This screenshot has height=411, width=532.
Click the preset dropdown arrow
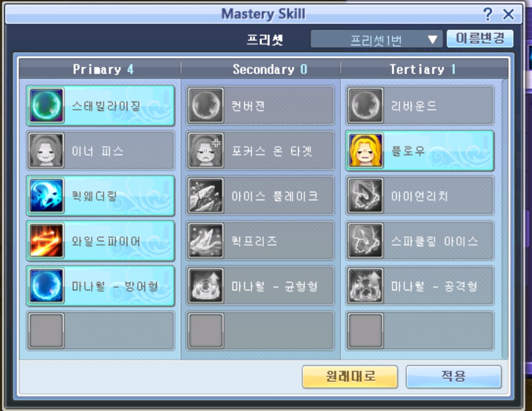coord(433,40)
